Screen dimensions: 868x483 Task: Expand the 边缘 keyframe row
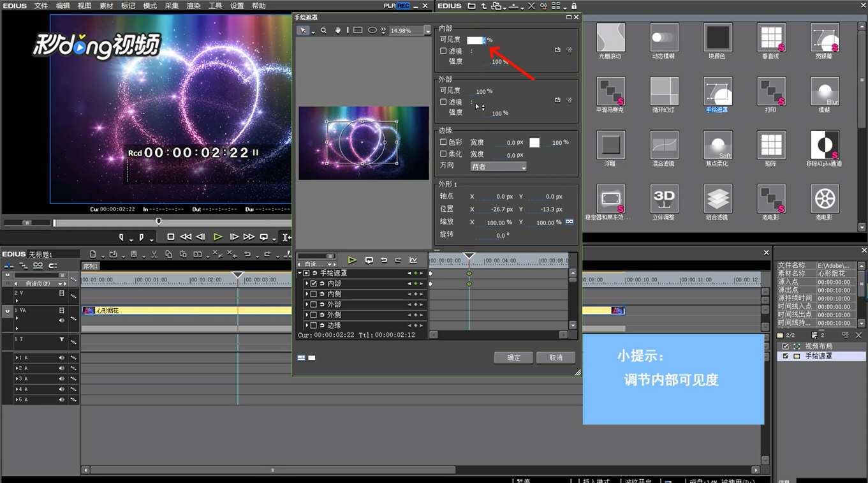307,326
